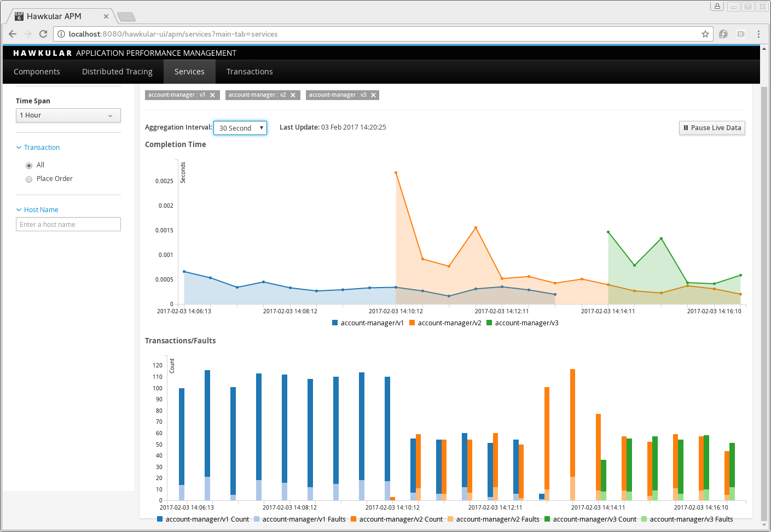Screen dimensions: 771x532
Task: Click the Transactions/Faults chart heading
Action: pos(181,341)
